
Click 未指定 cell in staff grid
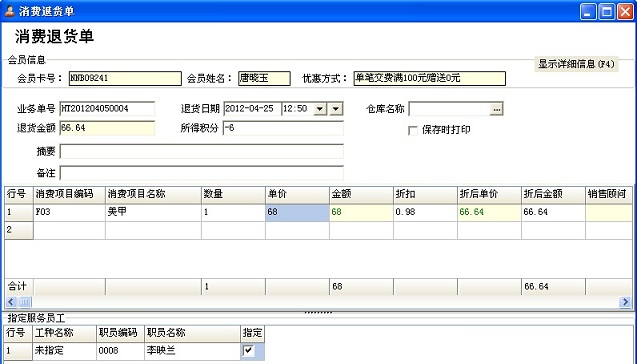click(x=64, y=351)
